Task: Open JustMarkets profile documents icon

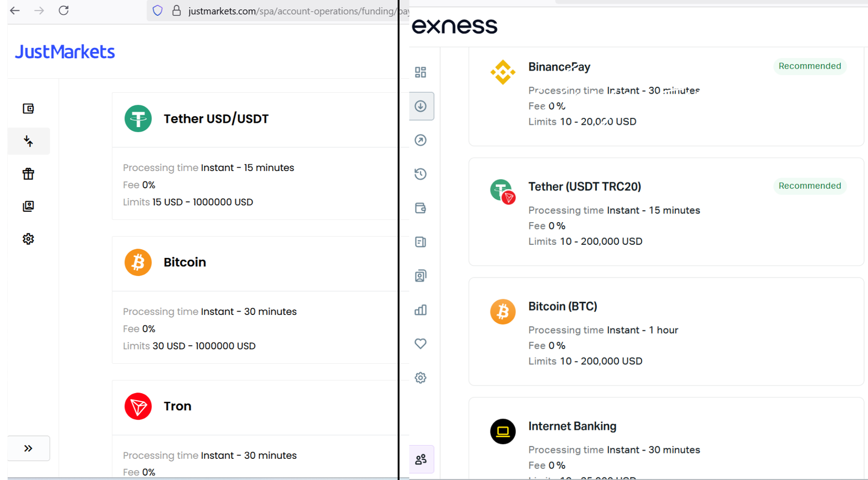Action: pyautogui.click(x=28, y=206)
